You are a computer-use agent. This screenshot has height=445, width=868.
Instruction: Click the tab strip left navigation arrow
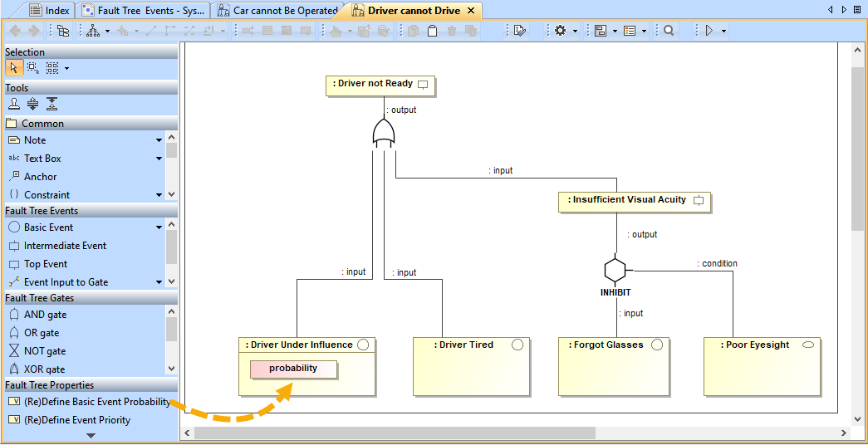[x=831, y=10]
